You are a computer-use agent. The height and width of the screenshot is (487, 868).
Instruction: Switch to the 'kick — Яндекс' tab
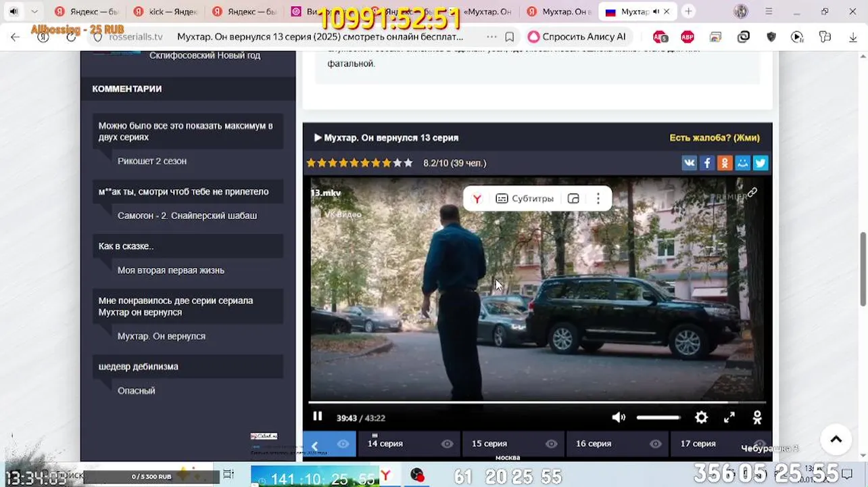click(x=166, y=11)
